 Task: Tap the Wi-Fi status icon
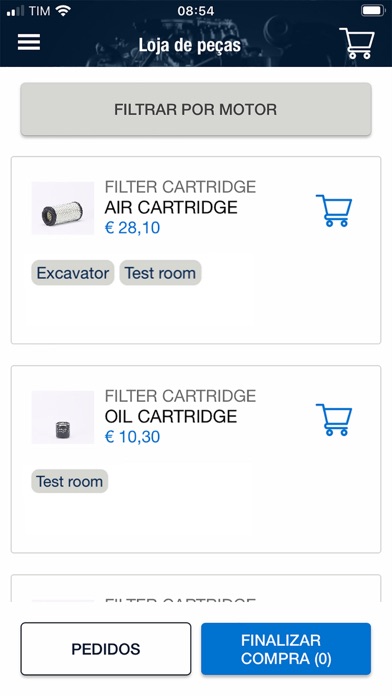(x=63, y=11)
